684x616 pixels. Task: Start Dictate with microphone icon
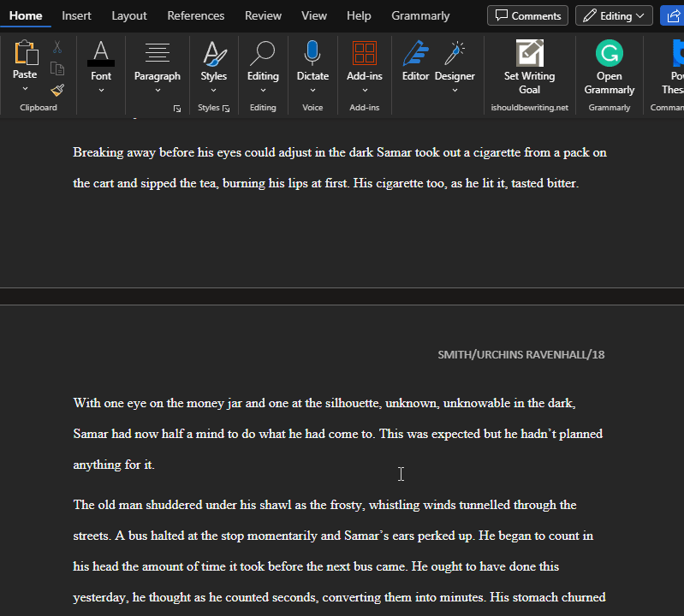(x=312, y=53)
